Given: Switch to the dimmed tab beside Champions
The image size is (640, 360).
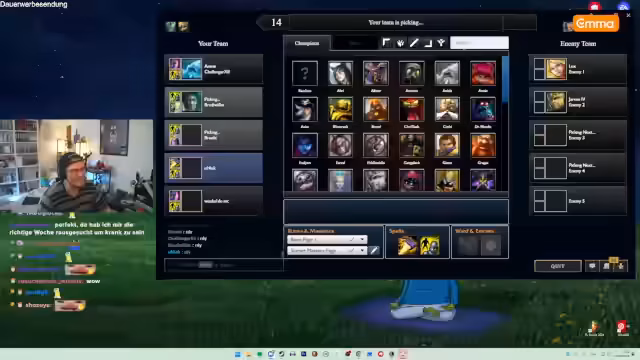Looking at the screenshot, I should [355, 43].
